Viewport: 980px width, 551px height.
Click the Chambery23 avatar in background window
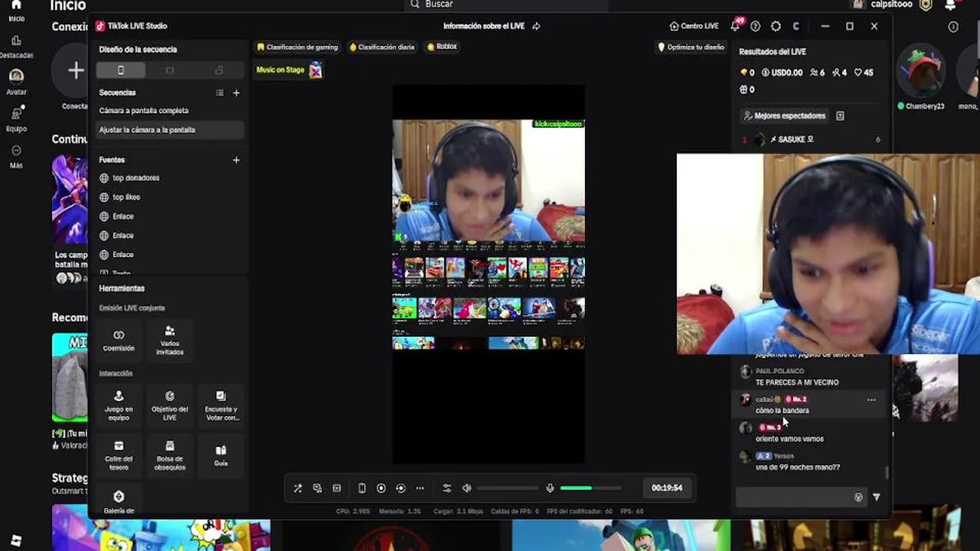(920, 72)
